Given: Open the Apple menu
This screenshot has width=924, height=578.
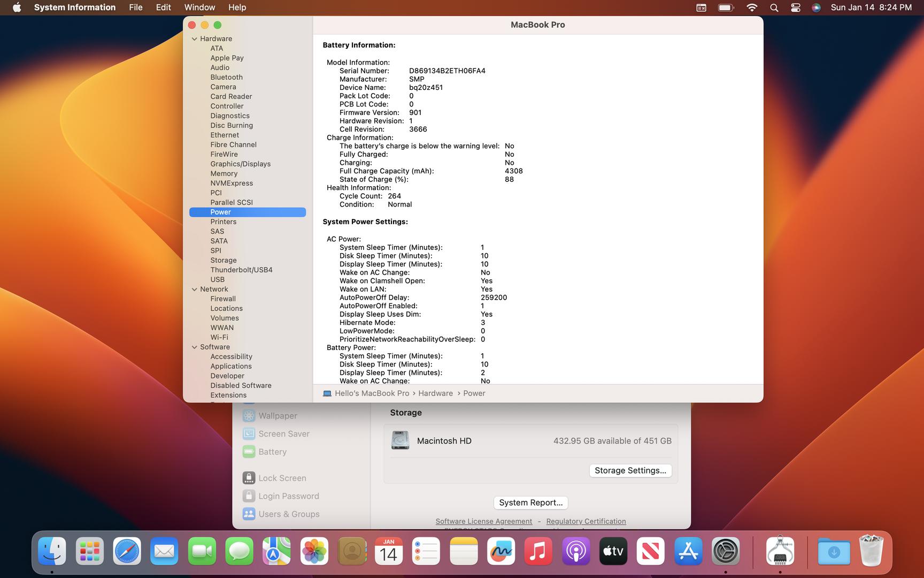Looking at the screenshot, I should pos(17,7).
